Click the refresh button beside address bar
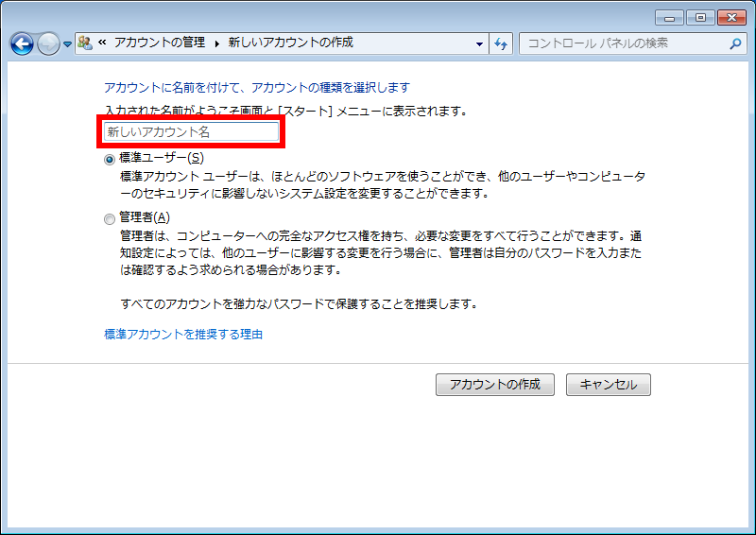Image resolution: width=756 pixels, height=535 pixels. 501,43
